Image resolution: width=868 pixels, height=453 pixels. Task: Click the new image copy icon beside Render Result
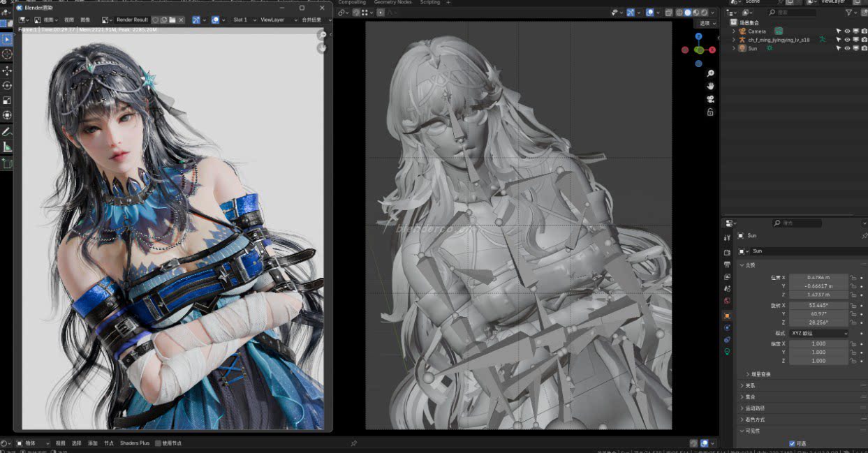coord(163,20)
